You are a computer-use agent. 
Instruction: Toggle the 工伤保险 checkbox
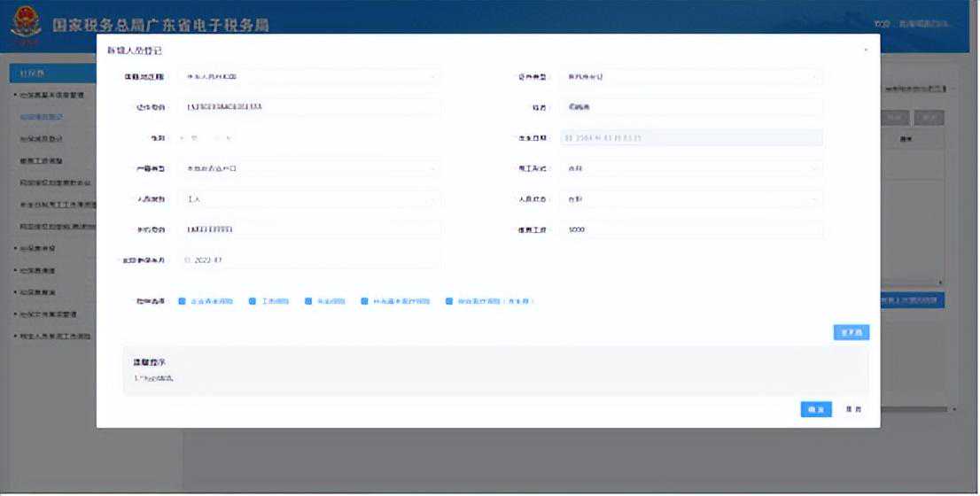click(x=253, y=301)
